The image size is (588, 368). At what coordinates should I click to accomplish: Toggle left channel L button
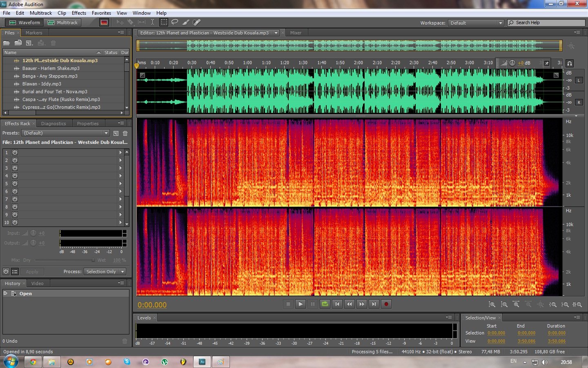(x=579, y=81)
